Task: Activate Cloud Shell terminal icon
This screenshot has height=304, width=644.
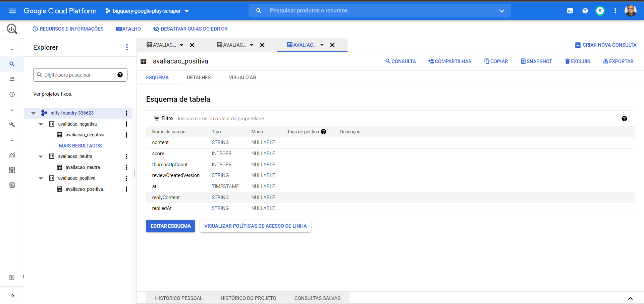Action: (570, 11)
